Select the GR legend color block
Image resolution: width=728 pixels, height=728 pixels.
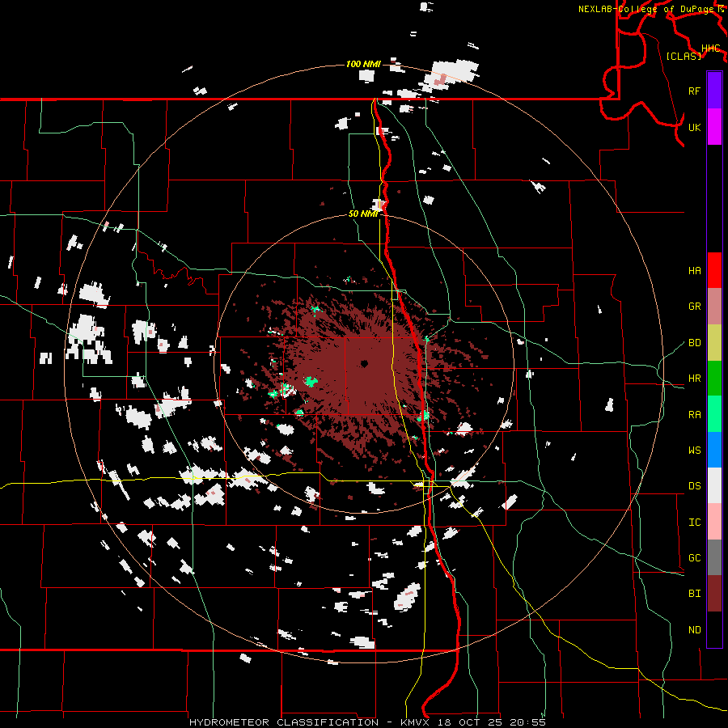pyautogui.click(x=714, y=307)
